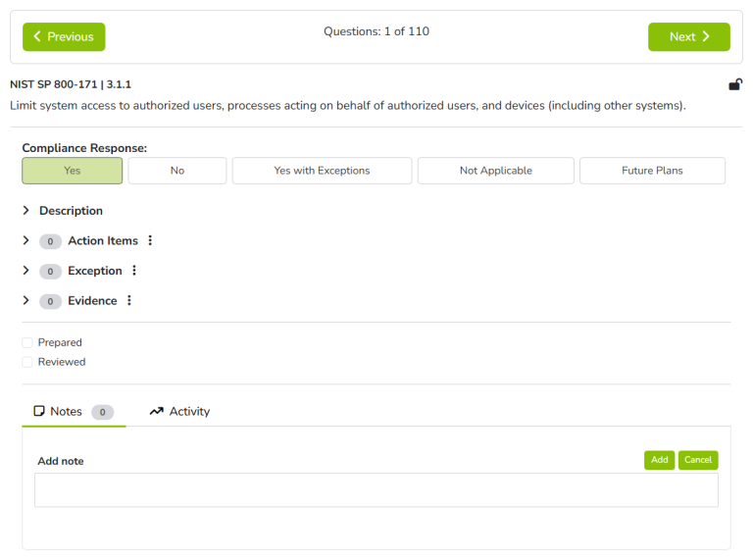Click the unlock padlock icon
Screen dimensions: 753x560
pyautogui.click(x=734, y=85)
